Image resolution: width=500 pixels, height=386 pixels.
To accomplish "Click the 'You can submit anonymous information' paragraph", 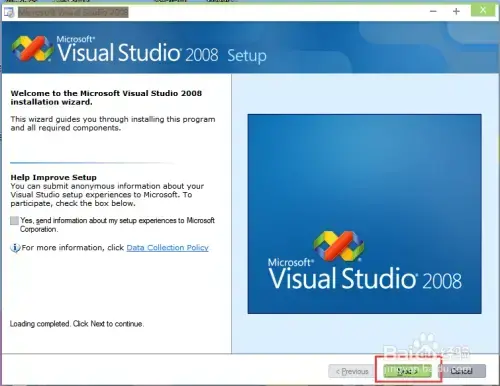I will pos(107,195).
